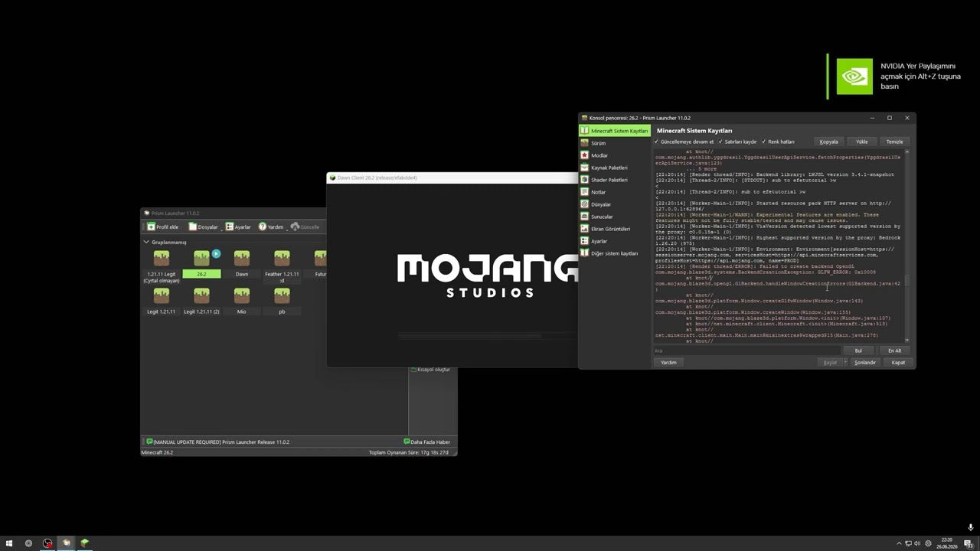Click the MANUAL UPDATE REQUIRED news link
Screen dimensions: 980x551
217,442
